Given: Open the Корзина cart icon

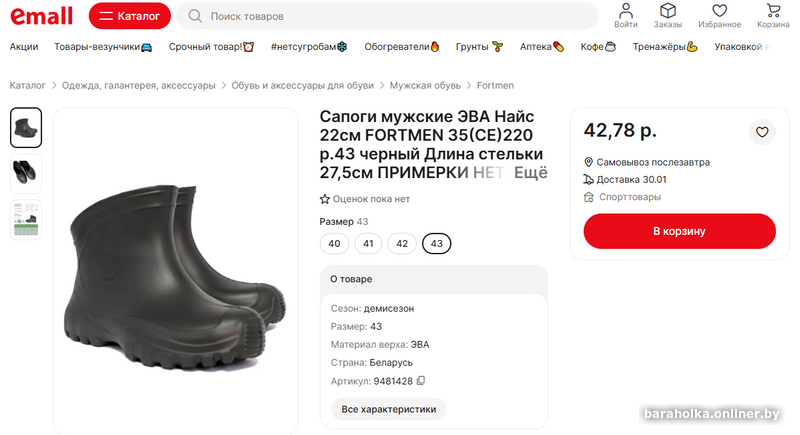Looking at the screenshot, I should coord(773,15).
